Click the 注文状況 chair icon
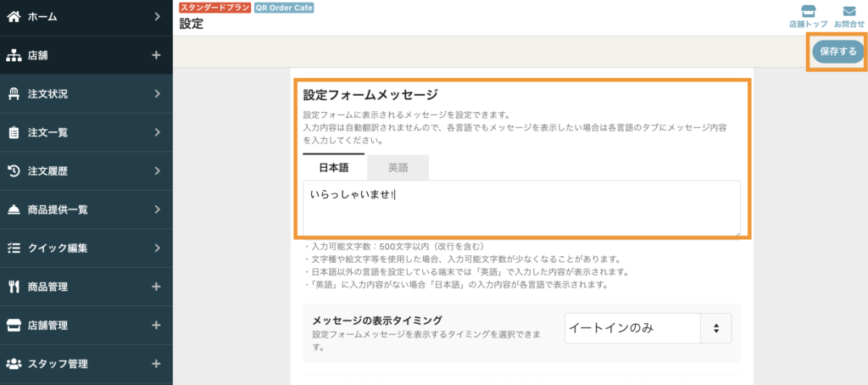 click(x=14, y=93)
